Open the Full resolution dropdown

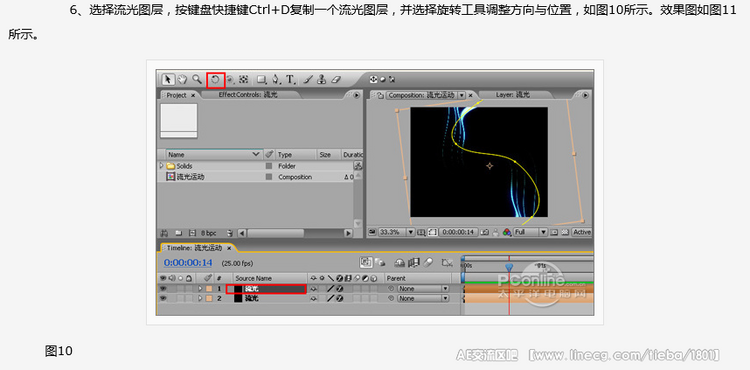530,232
